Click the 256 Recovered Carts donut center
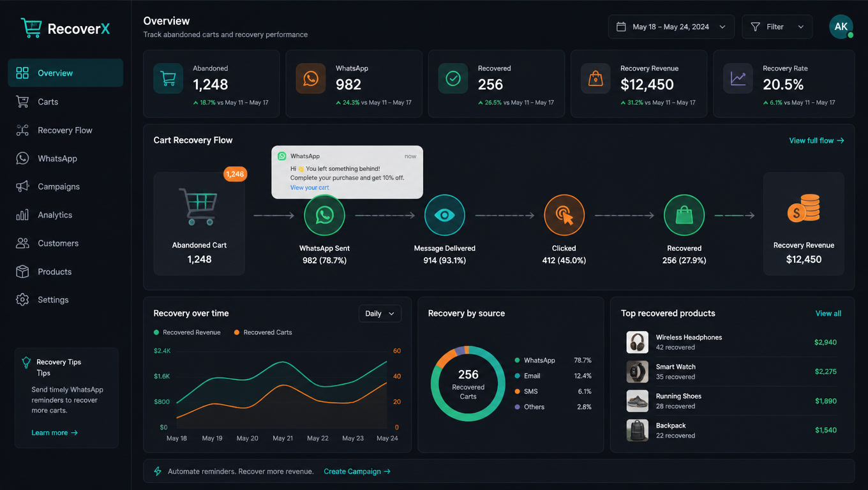 pos(468,383)
